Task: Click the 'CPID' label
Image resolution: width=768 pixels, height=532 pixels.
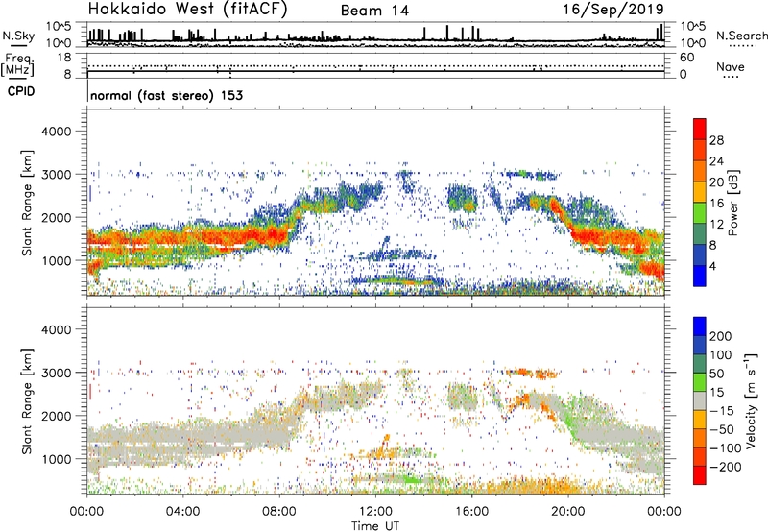Action: point(21,91)
